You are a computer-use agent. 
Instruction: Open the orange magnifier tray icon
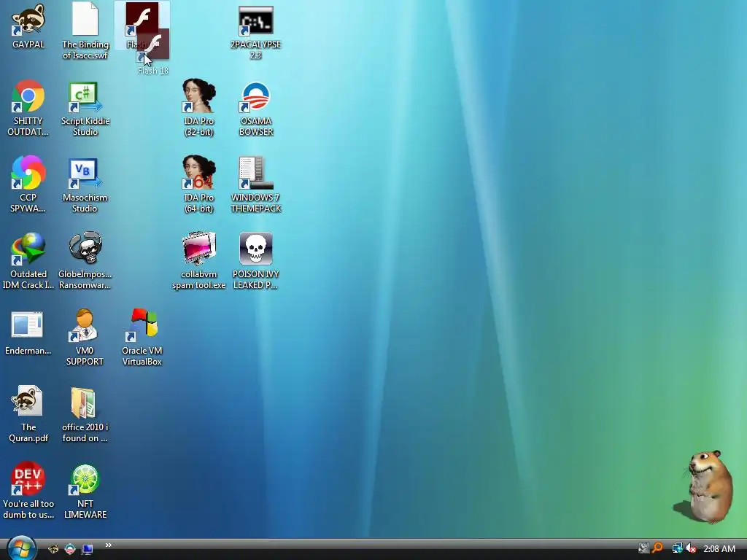(657, 548)
